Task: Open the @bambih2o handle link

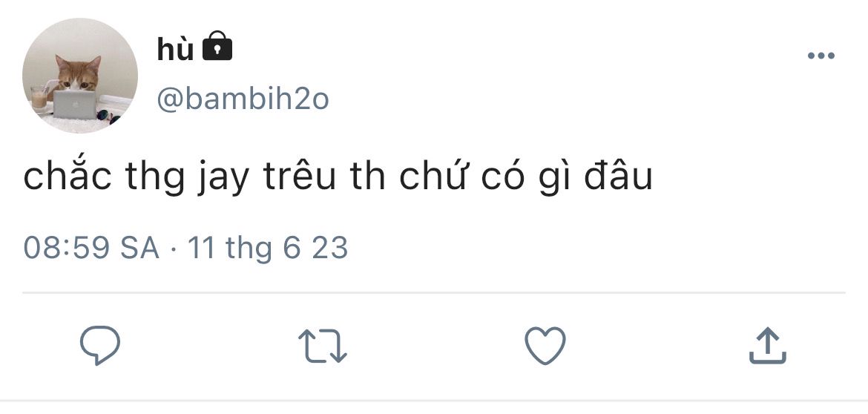Action: coord(243,99)
